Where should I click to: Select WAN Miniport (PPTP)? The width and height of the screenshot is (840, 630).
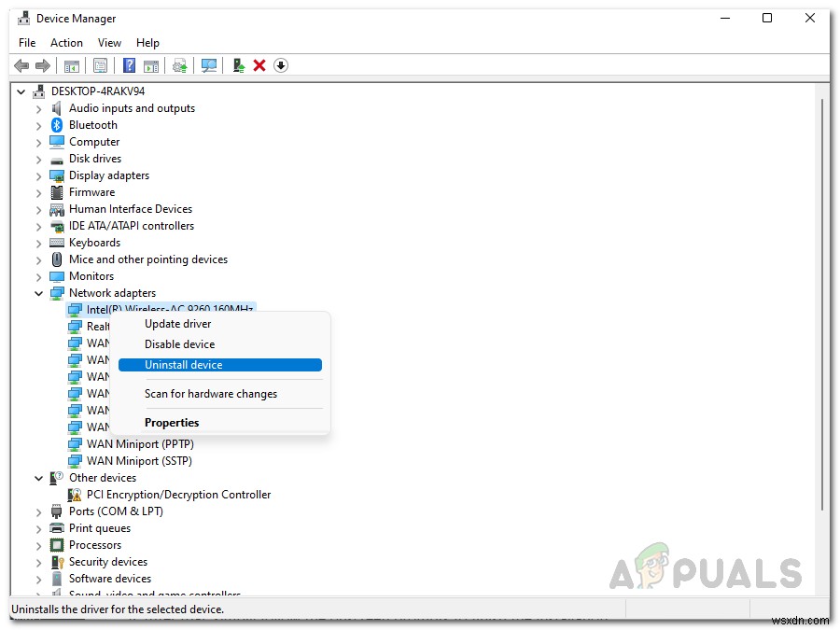pyautogui.click(x=140, y=444)
